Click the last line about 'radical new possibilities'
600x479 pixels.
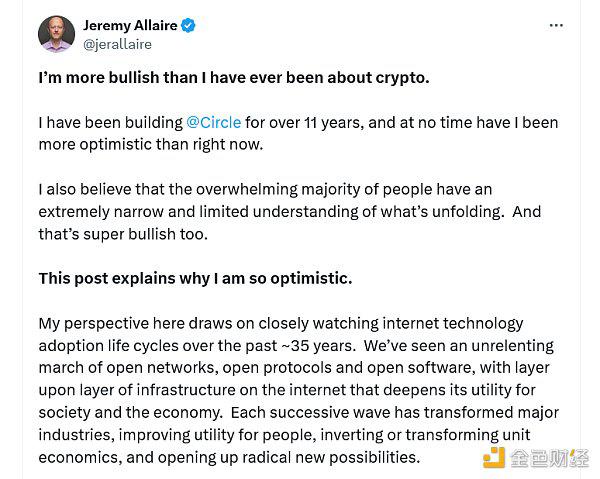point(229,457)
